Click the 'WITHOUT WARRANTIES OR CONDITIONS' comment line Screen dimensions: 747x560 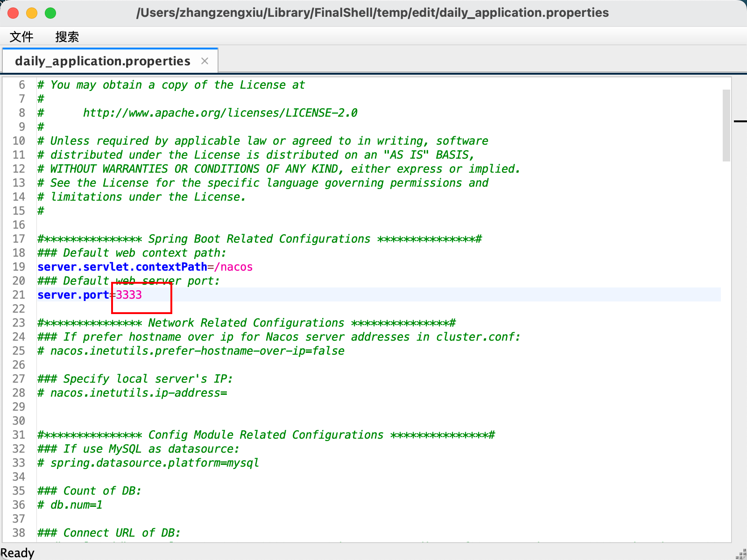point(279,169)
